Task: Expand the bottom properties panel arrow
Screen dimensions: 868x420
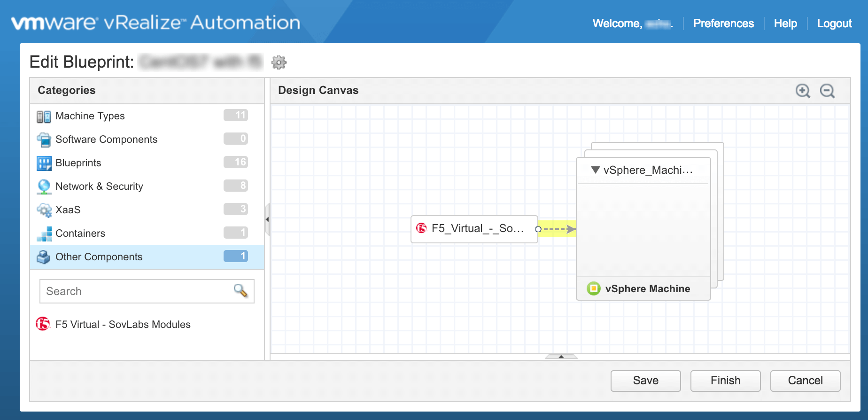Action: click(561, 357)
